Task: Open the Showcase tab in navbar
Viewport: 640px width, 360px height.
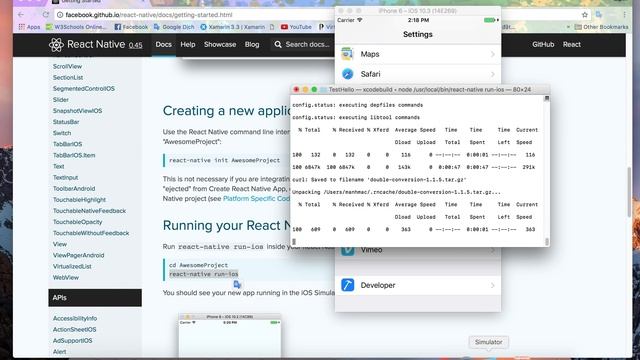Action: coord(220,44)
